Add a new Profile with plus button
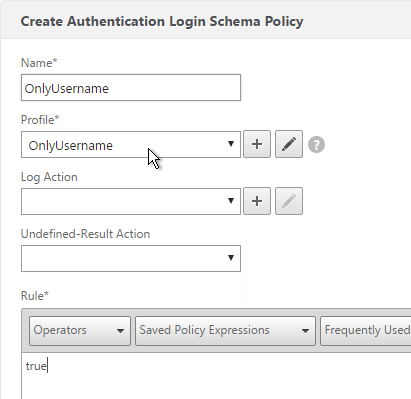This screenshot has width=411, height=399. click(x=257, y=144)
